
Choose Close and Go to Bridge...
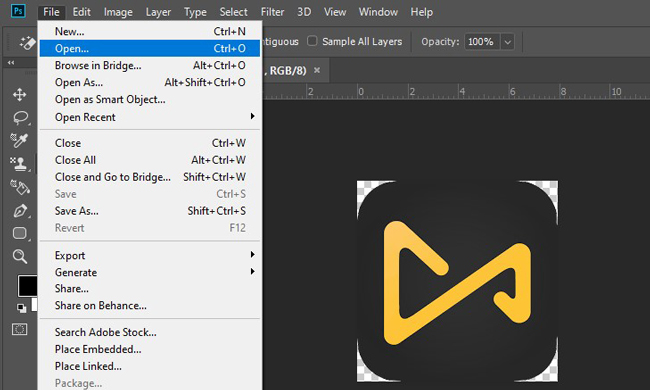point(150,177)
